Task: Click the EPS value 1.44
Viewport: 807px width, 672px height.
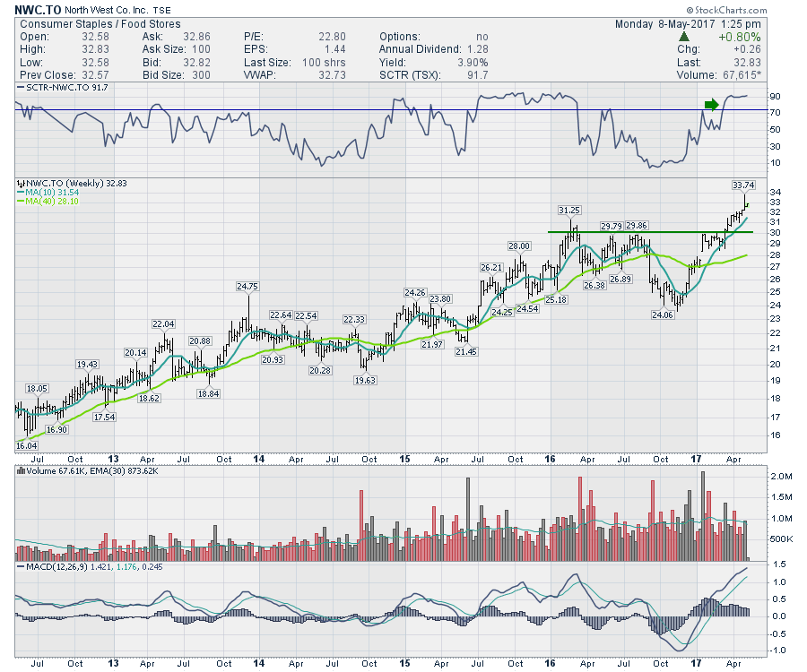Action: (334, 49)
